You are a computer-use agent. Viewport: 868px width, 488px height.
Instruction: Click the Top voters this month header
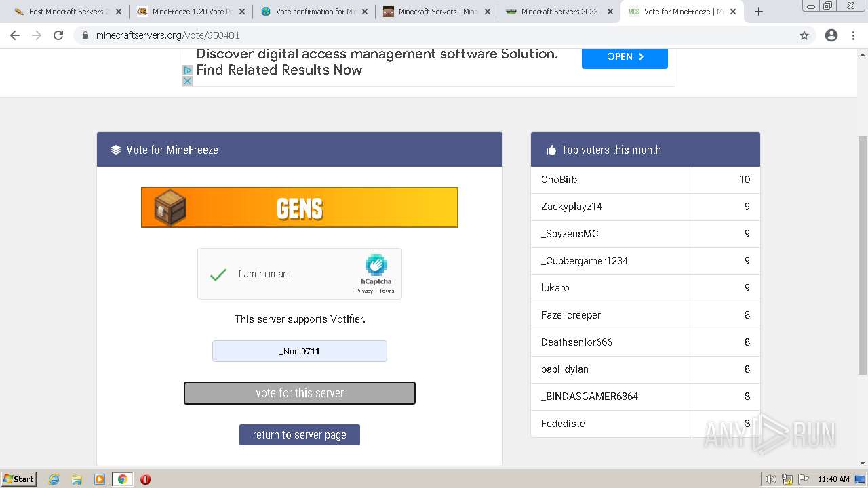[x=645, y=150]
